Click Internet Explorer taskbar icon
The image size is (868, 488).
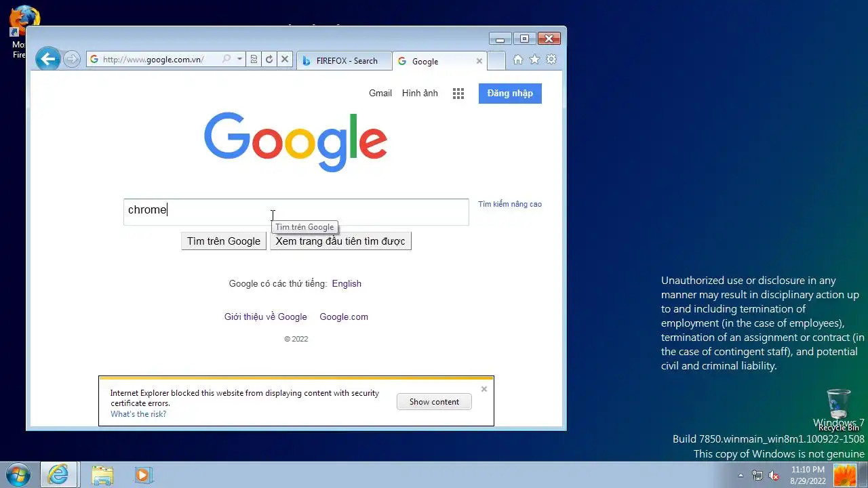click(59, 474)
